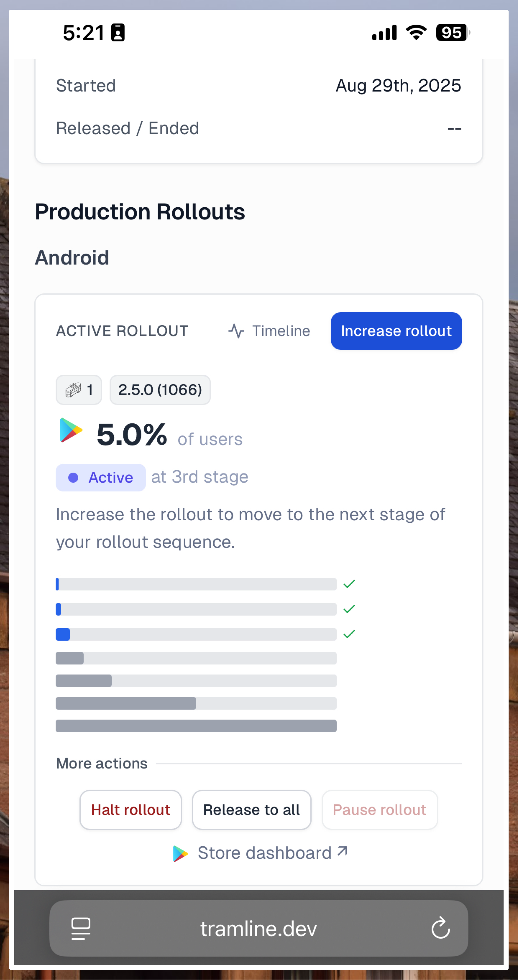
Task: Reload the page with the refresh icon
Action: pyautogui.click(x=441, y=928)
